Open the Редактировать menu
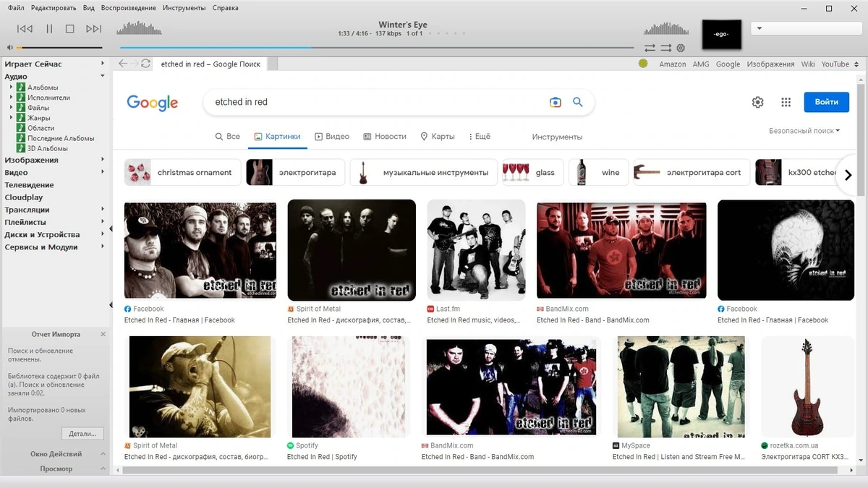The width and height of the screenshot is (868, 488). (x=54, y=8)
